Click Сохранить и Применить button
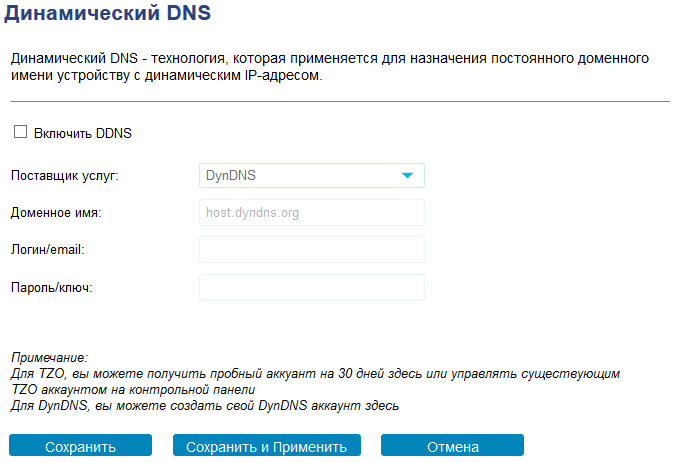 click(267, 447)
